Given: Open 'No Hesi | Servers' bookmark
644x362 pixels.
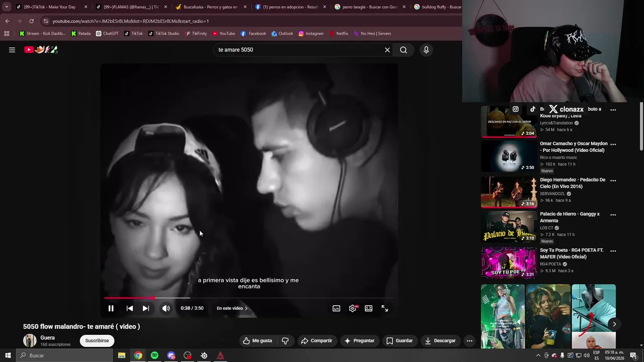Looking at the screenshot, I should [x=372, y=34].
